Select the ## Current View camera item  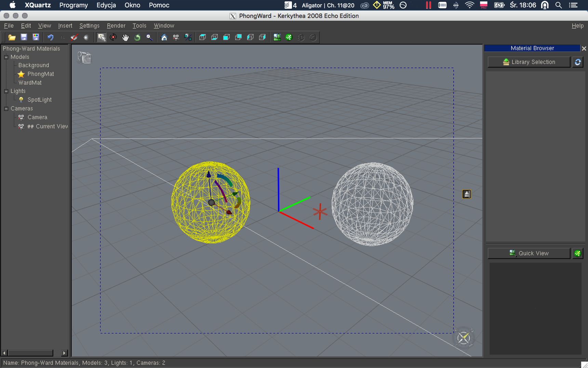48,126
